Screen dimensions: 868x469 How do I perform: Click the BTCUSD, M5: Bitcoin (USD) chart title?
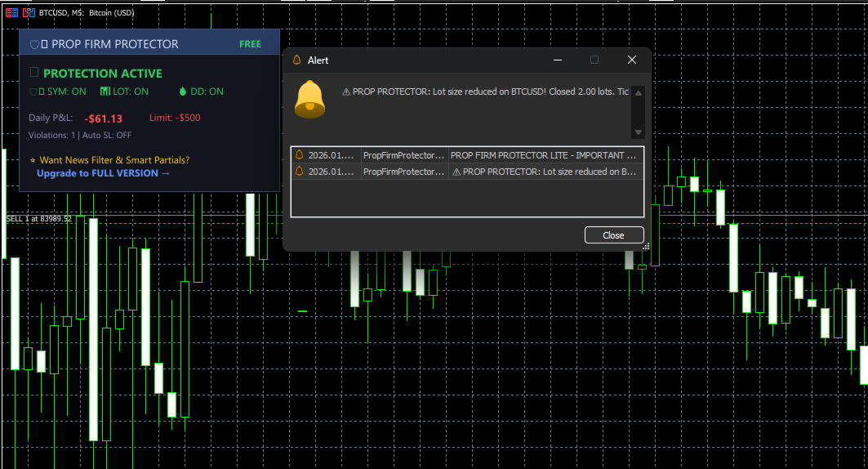87,12
